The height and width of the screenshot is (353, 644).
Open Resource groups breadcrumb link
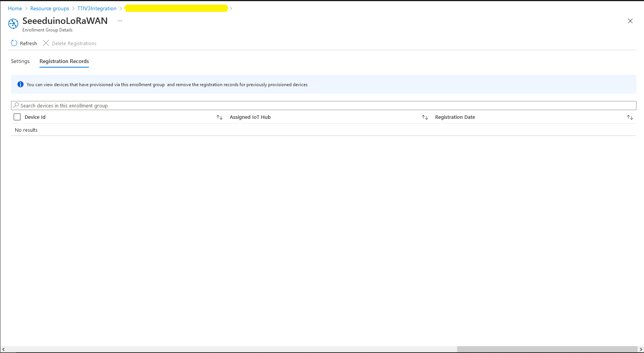tap(50, 8)
